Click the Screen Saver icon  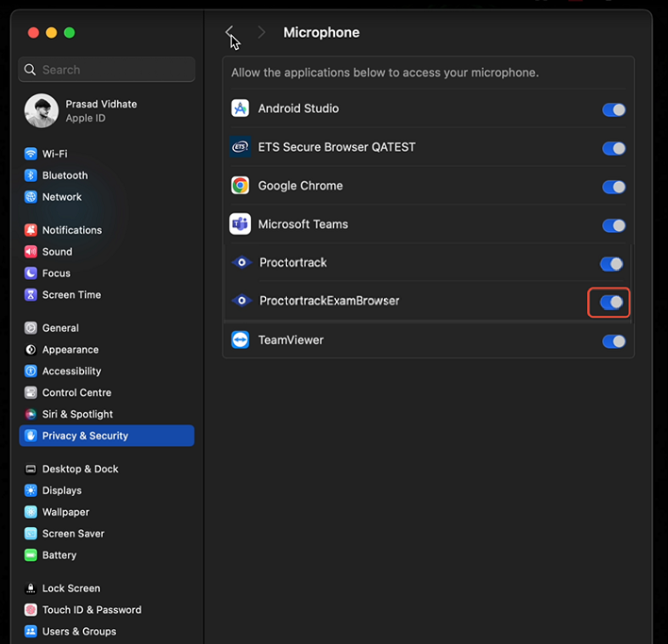[31, 534]
